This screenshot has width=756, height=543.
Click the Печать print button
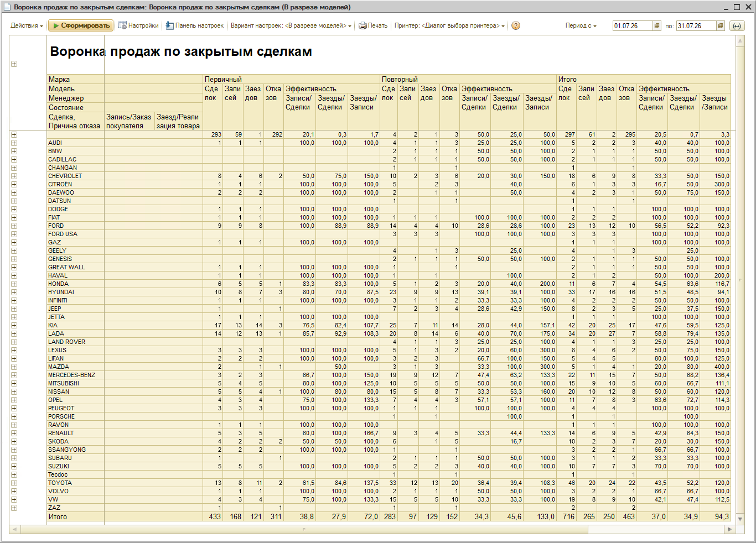click(x=373, y=25)
